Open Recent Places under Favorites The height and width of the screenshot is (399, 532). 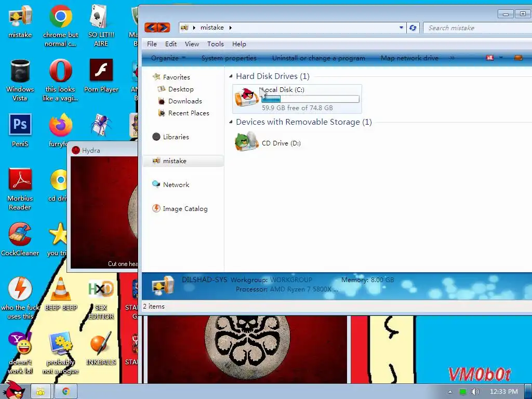[x=188, y=113]
